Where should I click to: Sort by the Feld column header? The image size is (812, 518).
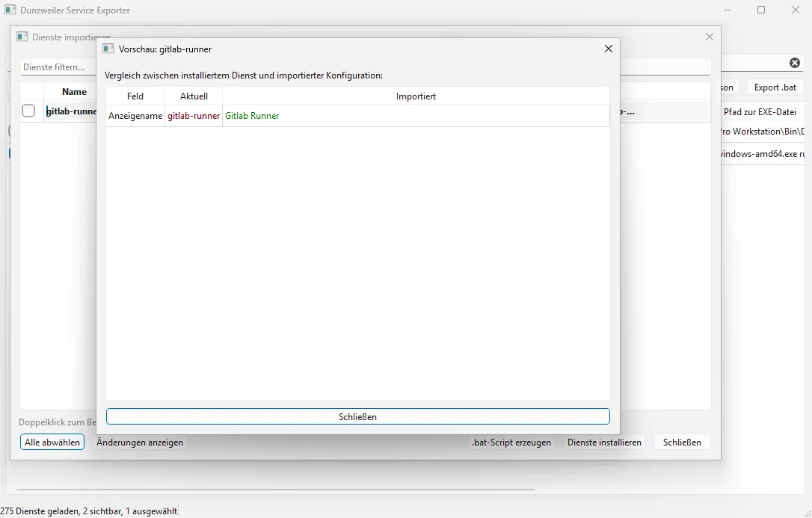(x=135, y=96)
